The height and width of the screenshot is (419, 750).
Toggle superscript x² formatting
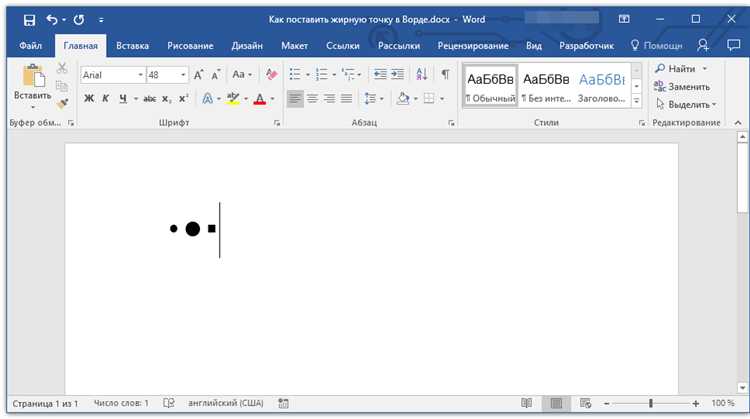point(183,99)
